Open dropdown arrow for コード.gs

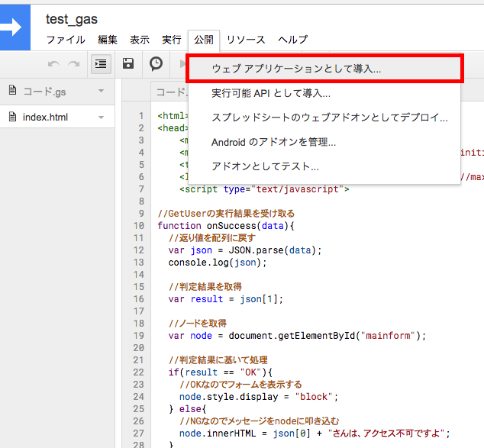coord(101,91)
